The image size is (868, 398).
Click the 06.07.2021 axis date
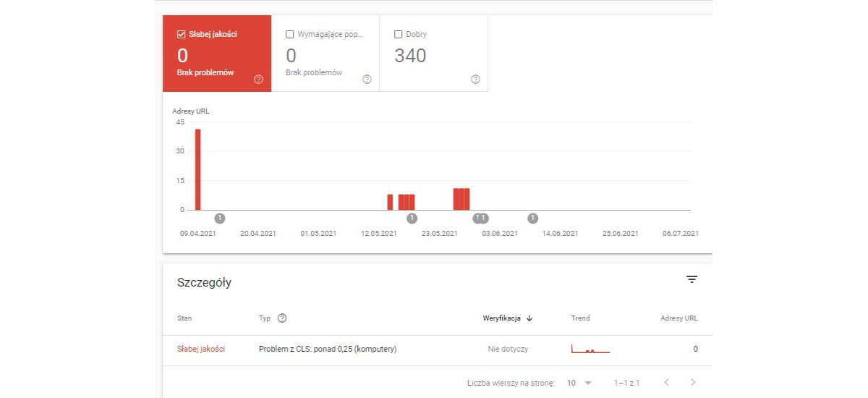point(681,234)
